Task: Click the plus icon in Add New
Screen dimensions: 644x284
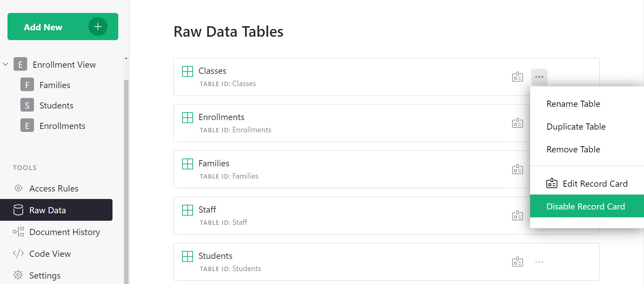Action: click(98, 27)
